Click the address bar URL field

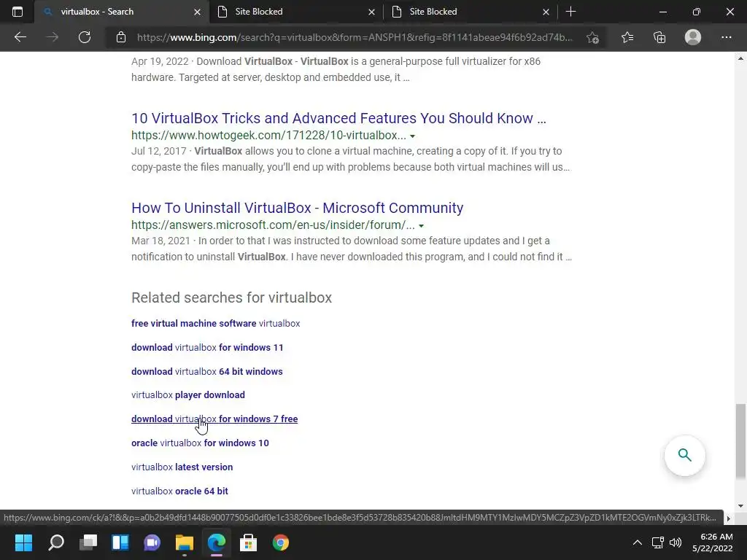point(355,37)
